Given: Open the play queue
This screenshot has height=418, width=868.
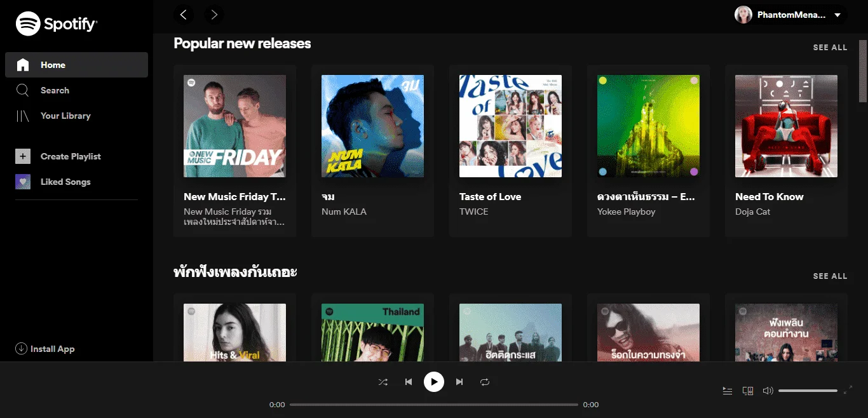Looking at the screenshot, I should tap(728, 391).
